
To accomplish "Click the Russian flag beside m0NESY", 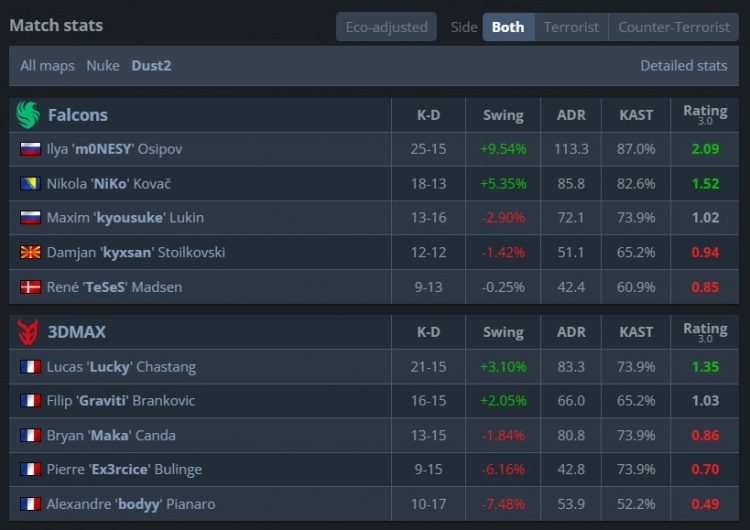I will point(30,149).
